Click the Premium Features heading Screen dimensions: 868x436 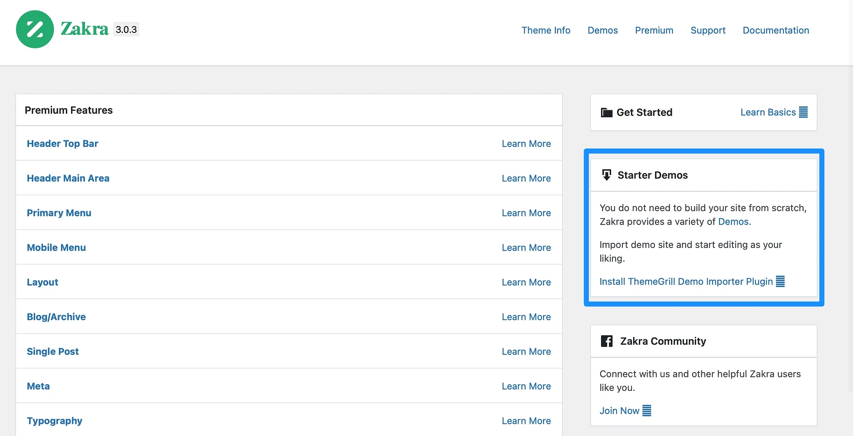coord(69,110)
